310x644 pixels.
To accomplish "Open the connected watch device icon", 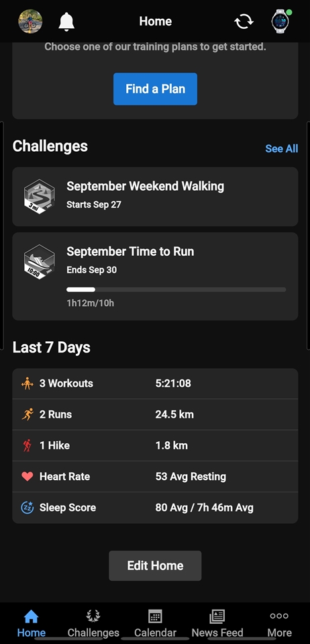I will pos(281,21).
